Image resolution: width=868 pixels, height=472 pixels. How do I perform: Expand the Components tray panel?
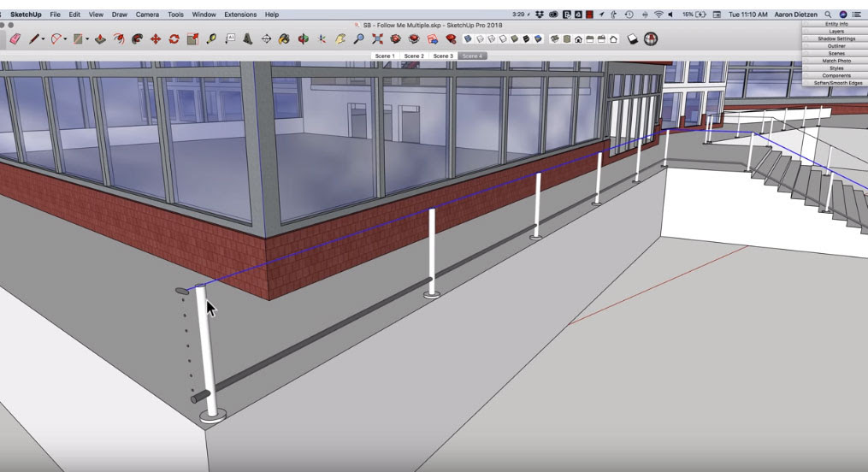[836, 75]
